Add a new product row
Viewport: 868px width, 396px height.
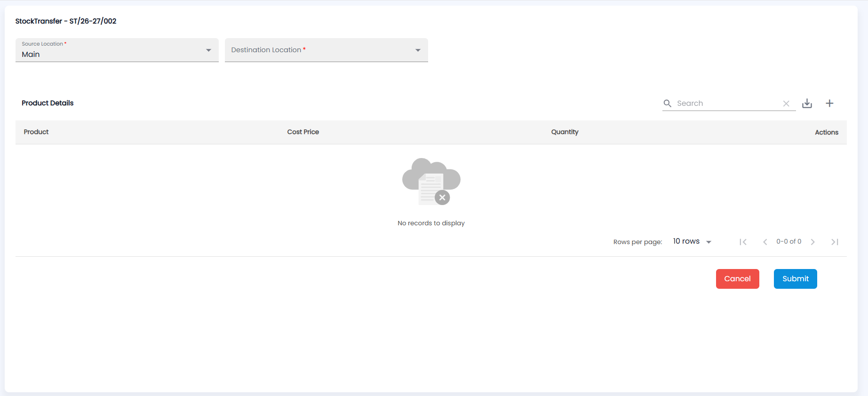(x=829, y=103)
